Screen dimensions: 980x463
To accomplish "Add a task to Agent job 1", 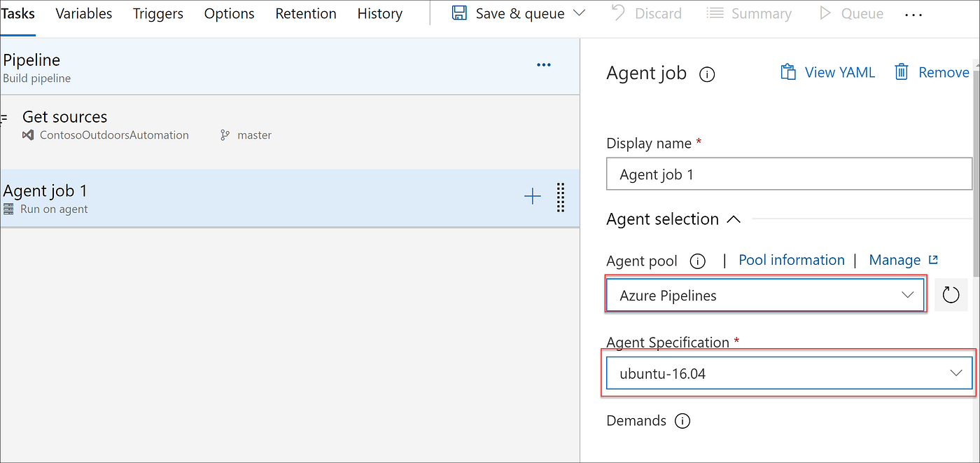I will click(533, 197).
